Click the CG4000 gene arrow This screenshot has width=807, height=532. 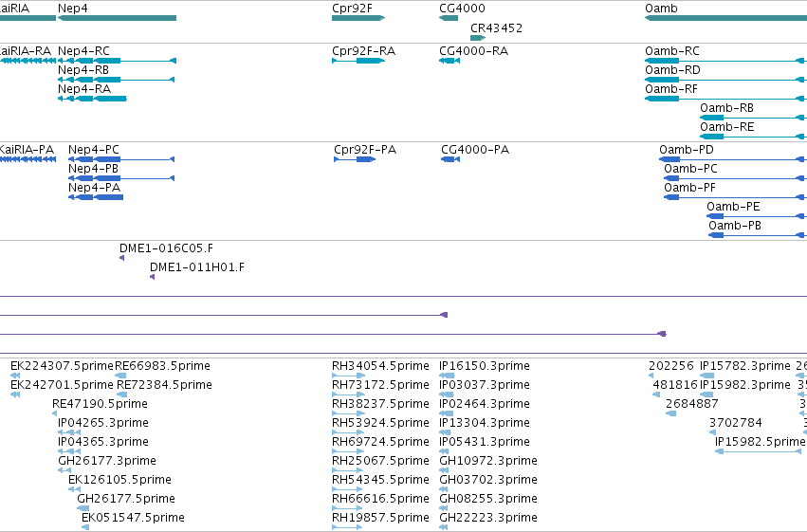pyautogui.click(x=449, y=18)
